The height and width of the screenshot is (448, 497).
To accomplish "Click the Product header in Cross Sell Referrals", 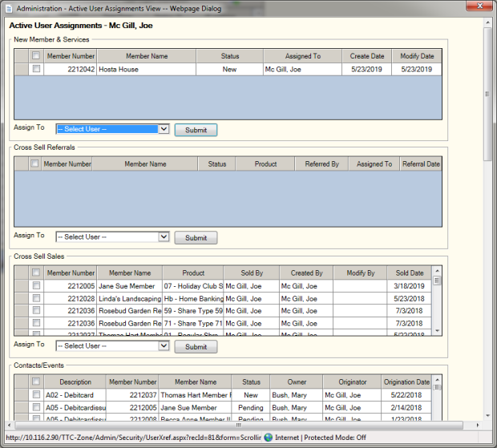I will click(x=265, y=163).
